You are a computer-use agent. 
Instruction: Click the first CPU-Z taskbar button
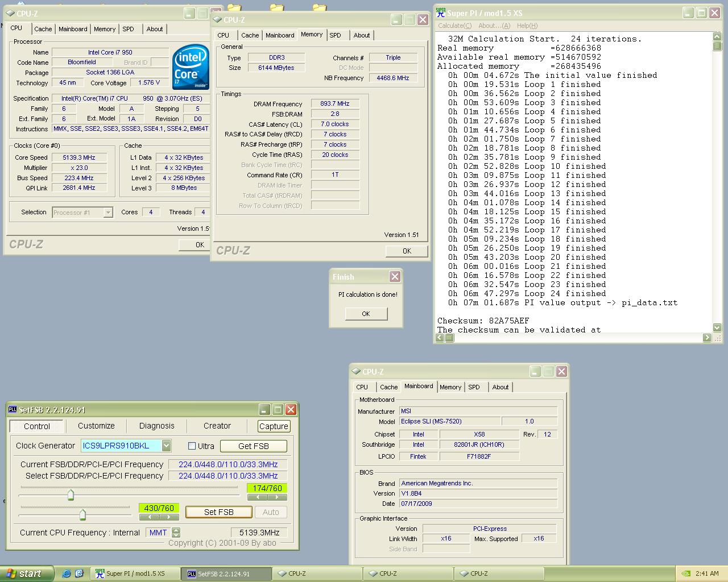pyautogui.click(x=317, y=573)
